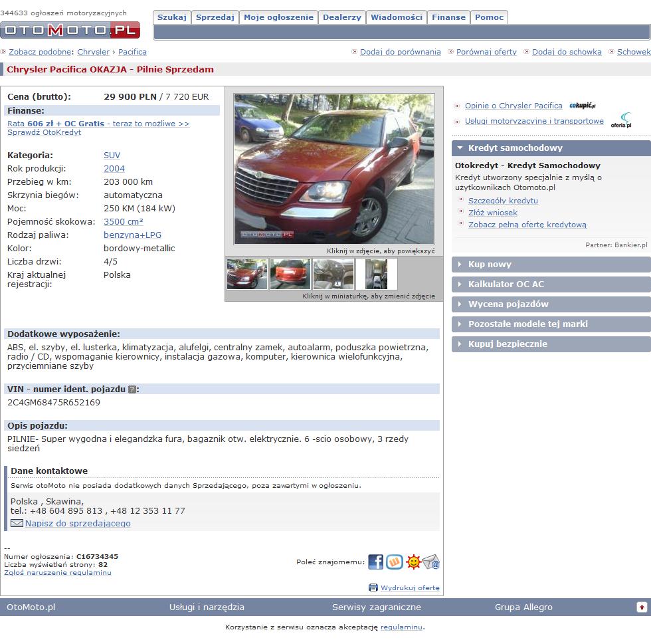Open Usługi motoryzacyjne i transportowe link

[x=534, y=121]
